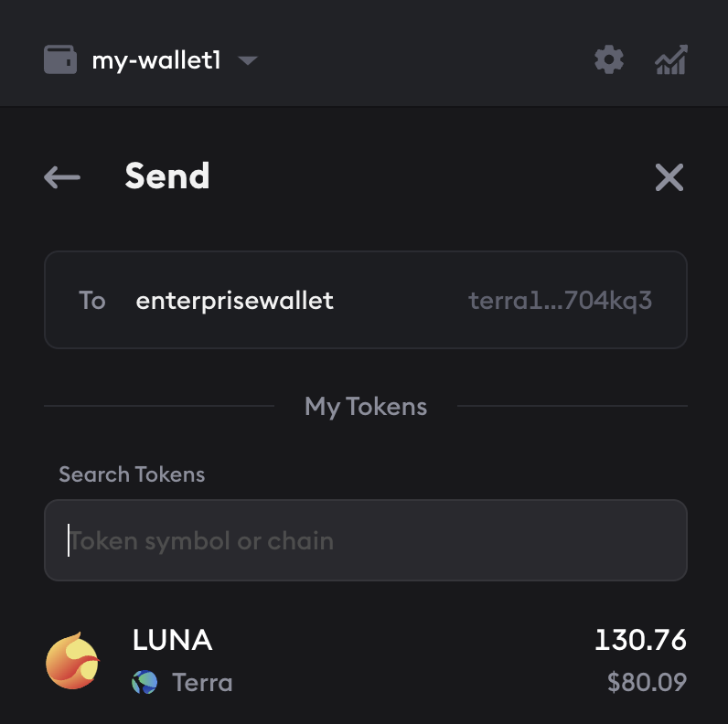728x724 pixels.
Task: Click the 130.76 LUNA balance
Action: (640, 641)
